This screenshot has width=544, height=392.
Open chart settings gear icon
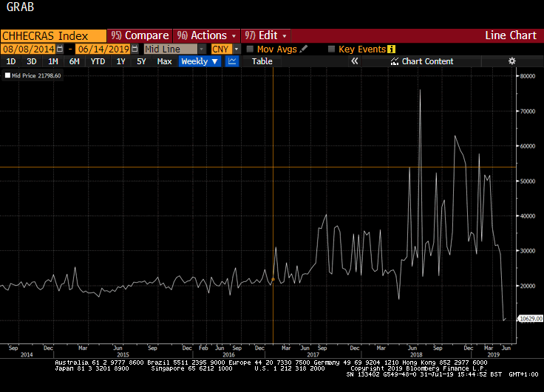tap(511, 61)
